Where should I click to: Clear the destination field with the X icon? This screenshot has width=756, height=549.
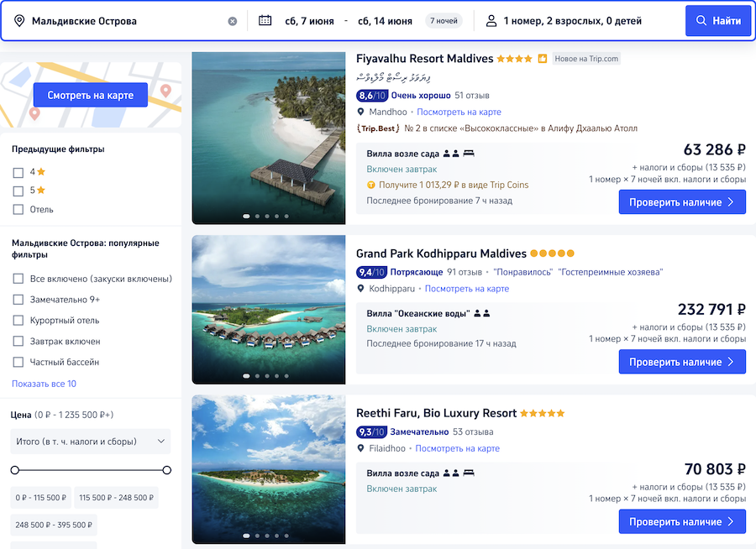click(x=233, y=21)
